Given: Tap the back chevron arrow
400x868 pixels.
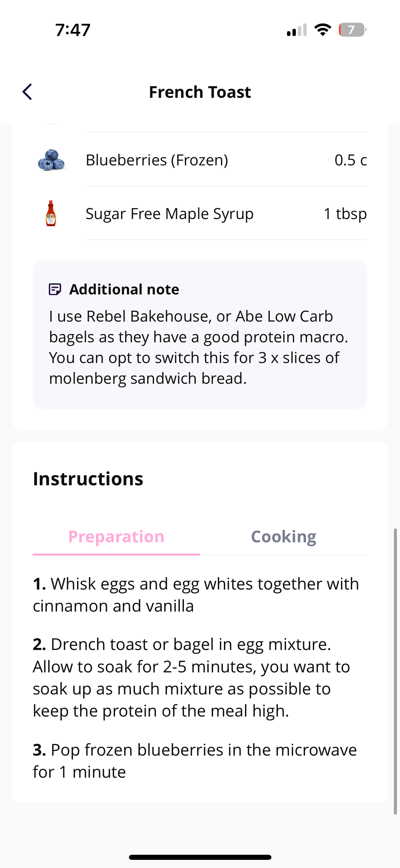Looking at the screenshot, I should click(x=27, y=92).
